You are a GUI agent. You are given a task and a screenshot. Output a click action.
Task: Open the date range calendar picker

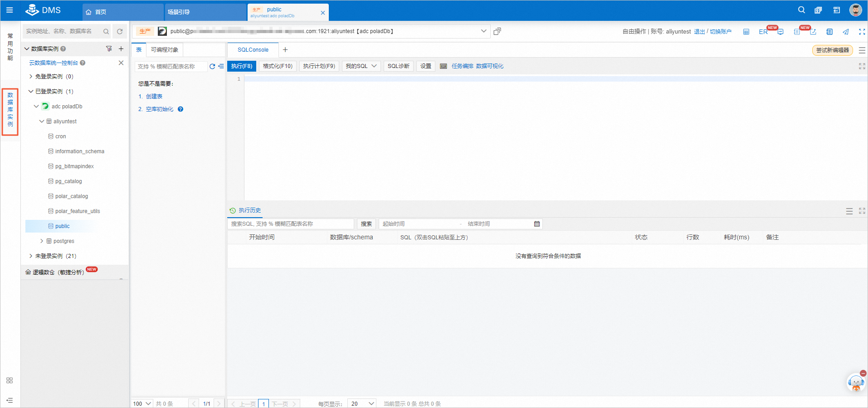coord(537,224)
